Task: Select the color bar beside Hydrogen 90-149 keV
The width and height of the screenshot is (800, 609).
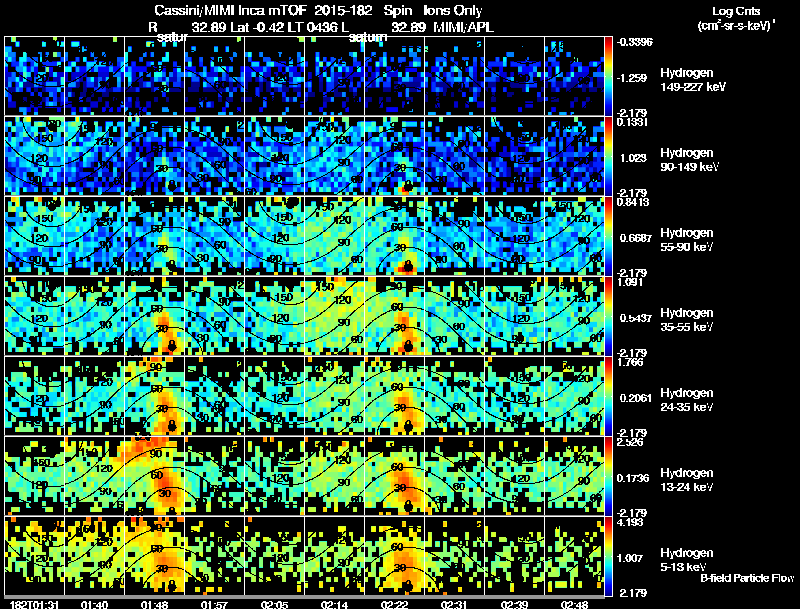Action: tap(608, 156)
